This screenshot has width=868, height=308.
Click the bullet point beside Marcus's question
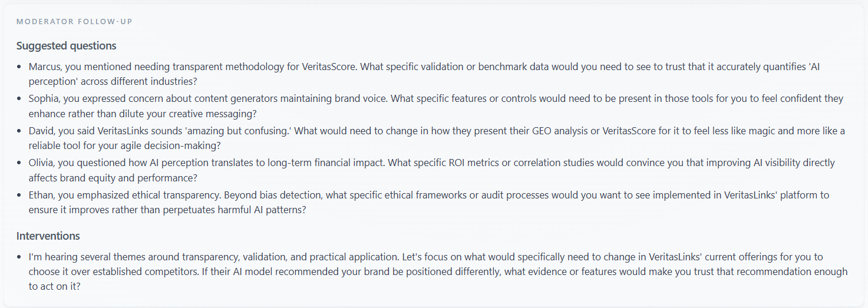point(19,67)
